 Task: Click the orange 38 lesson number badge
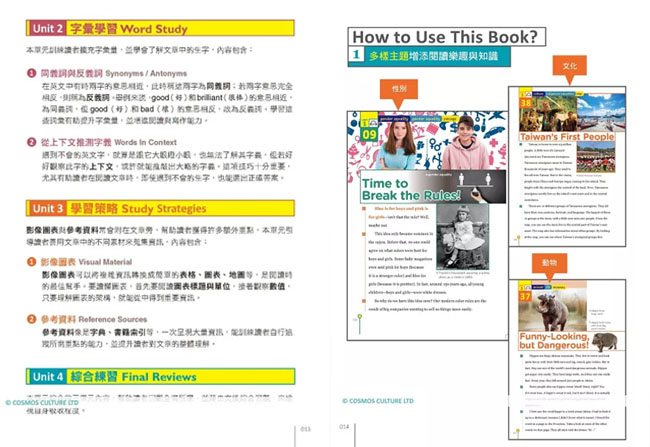click(x=526, y=103)
